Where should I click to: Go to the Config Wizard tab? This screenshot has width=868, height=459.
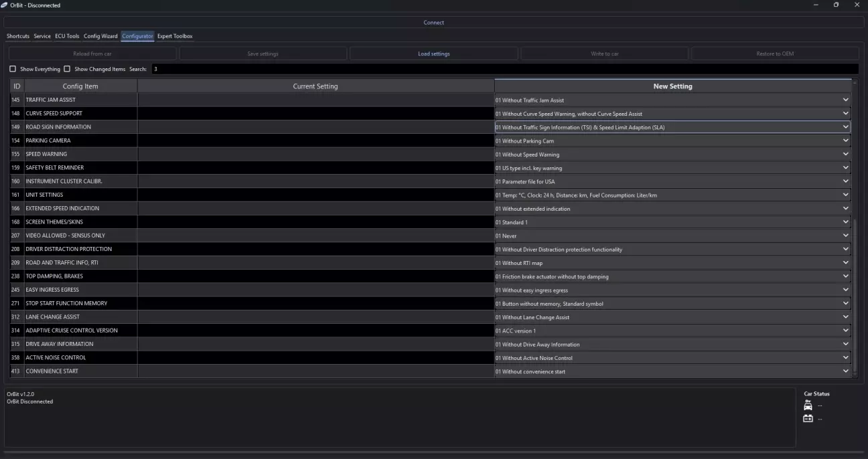(x=100, y=36)
